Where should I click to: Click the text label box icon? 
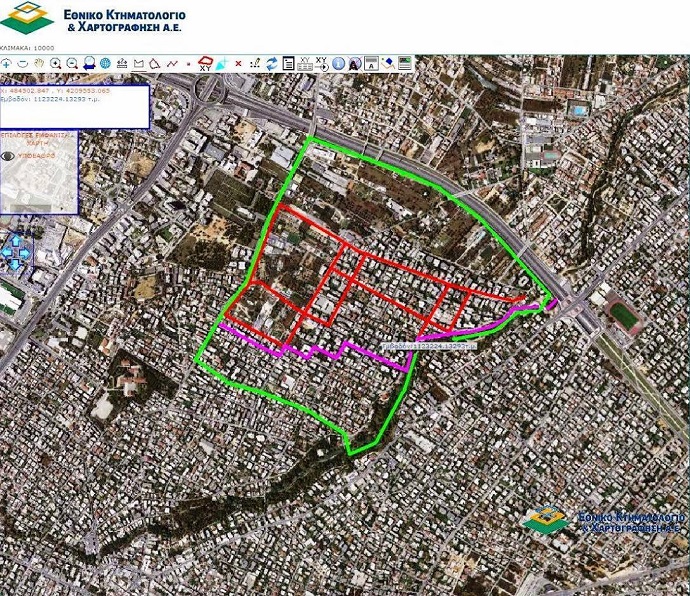coord(371,63)
